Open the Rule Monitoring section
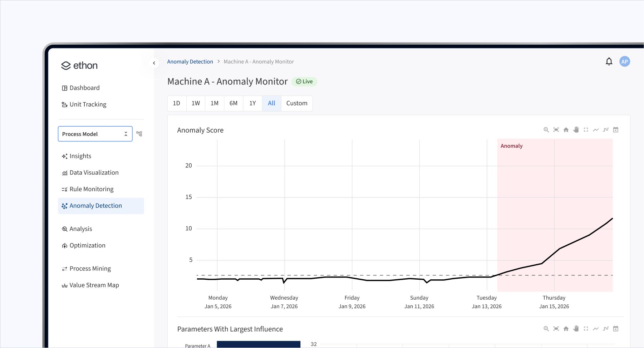Screen dimensions: 644x348 tap(92, 189)
